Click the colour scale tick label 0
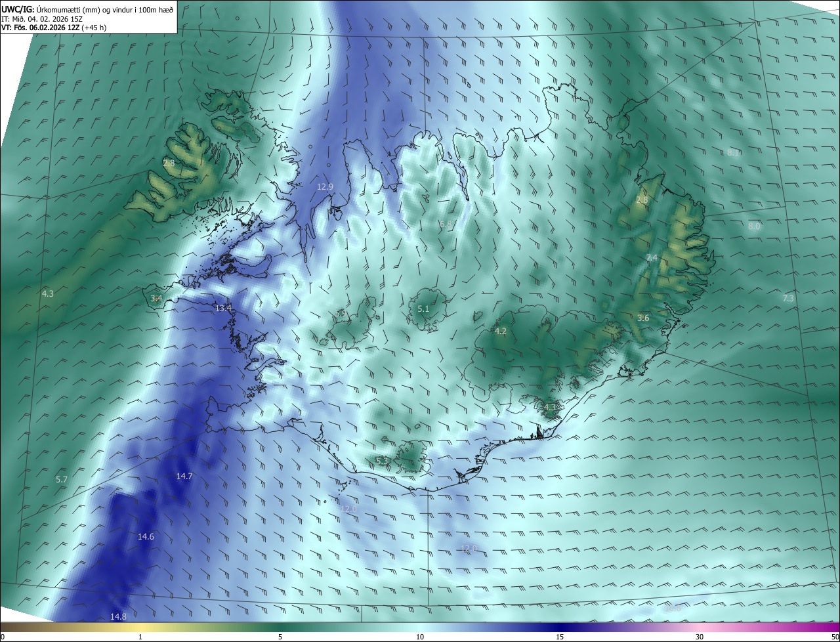This screenshot has height=642, width=840. point(3,637)
